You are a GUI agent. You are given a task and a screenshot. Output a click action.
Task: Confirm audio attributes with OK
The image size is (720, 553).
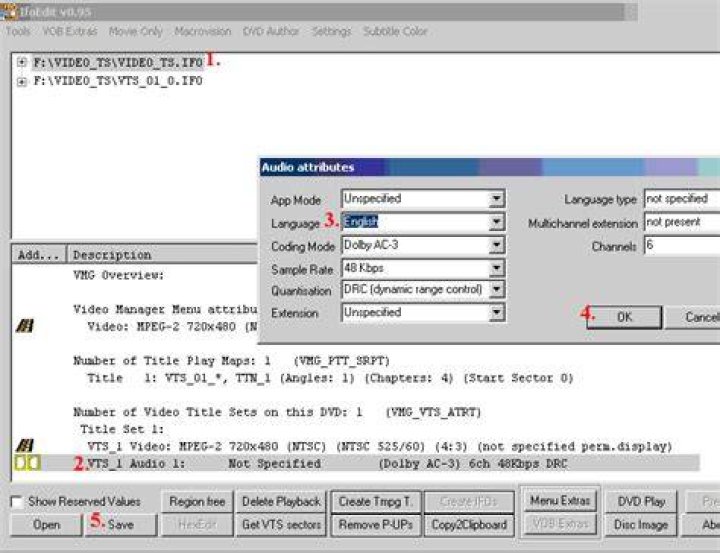[624, 317]
